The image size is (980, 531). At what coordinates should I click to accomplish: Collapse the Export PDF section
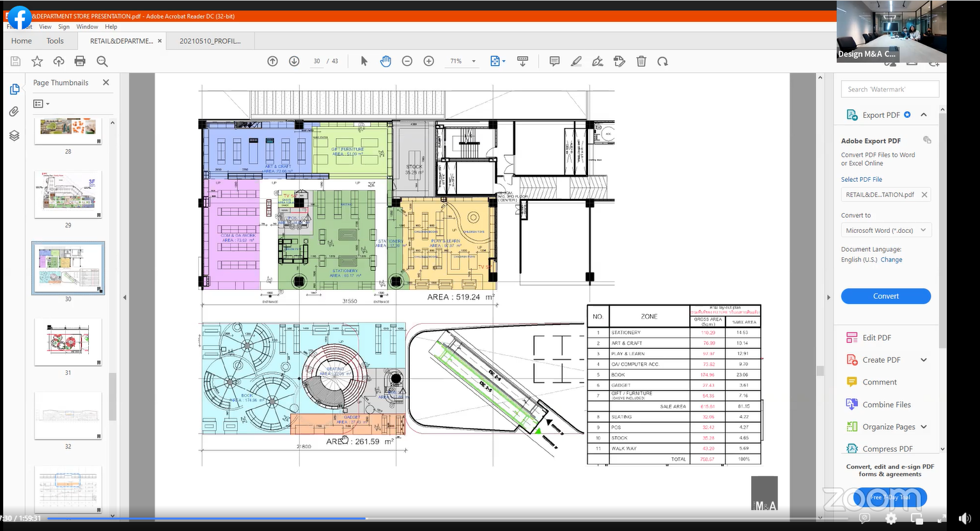point(924,115)
